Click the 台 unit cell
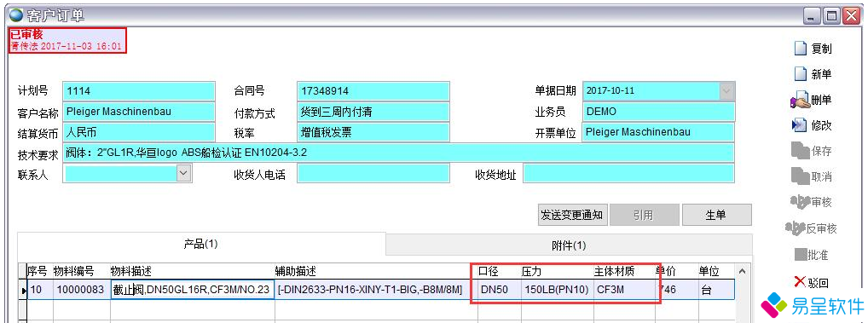Screen dimensions: 868x323 tap(716, 289)
